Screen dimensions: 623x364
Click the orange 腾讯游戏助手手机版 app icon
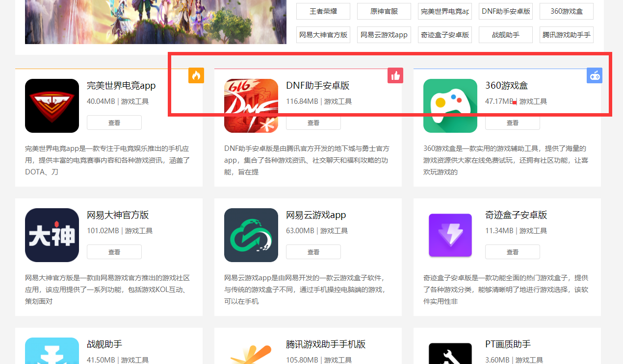(251, 354)
